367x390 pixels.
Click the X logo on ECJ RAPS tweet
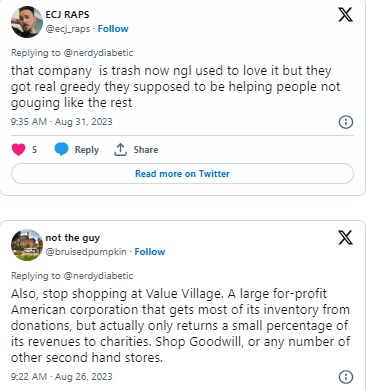click(x=345, y=15)
